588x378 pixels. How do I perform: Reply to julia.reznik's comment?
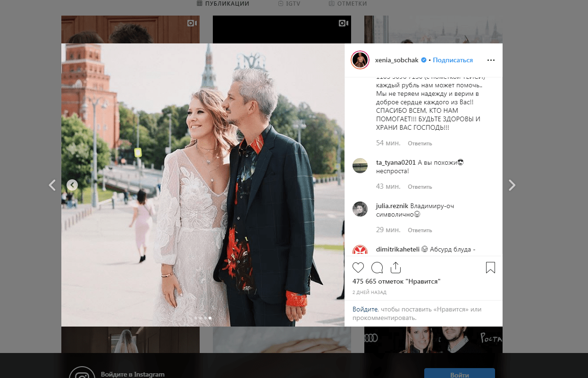tap(420, 230)
